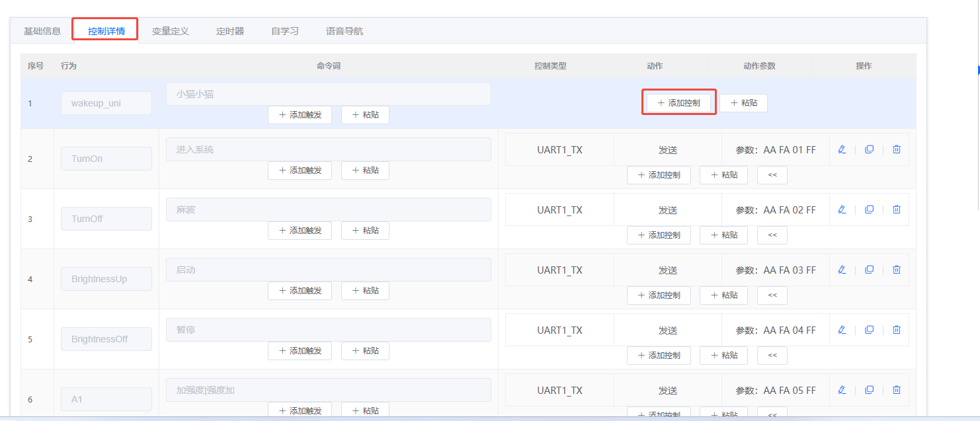Collapse BrightnessOff row controls with << button
Viewport: 980px width, 421px height.
[x=772, y=356]
